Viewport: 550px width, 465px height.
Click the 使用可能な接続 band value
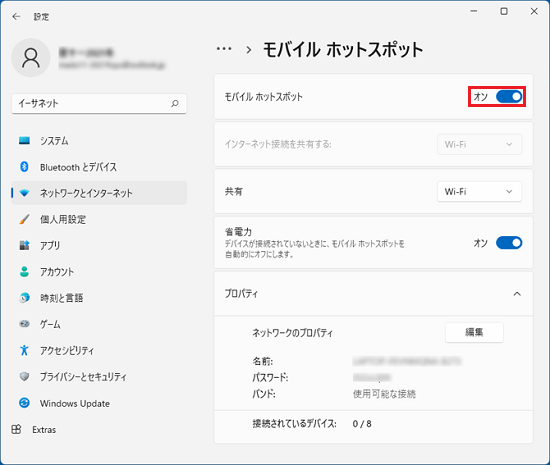point(384,394)
